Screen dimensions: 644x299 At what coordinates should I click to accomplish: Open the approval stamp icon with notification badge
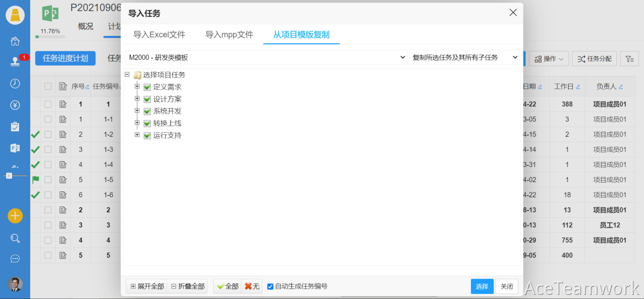click(15, 62)
